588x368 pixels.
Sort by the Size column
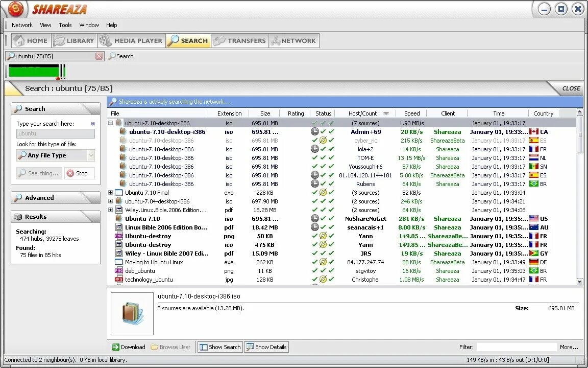(265, 113)
